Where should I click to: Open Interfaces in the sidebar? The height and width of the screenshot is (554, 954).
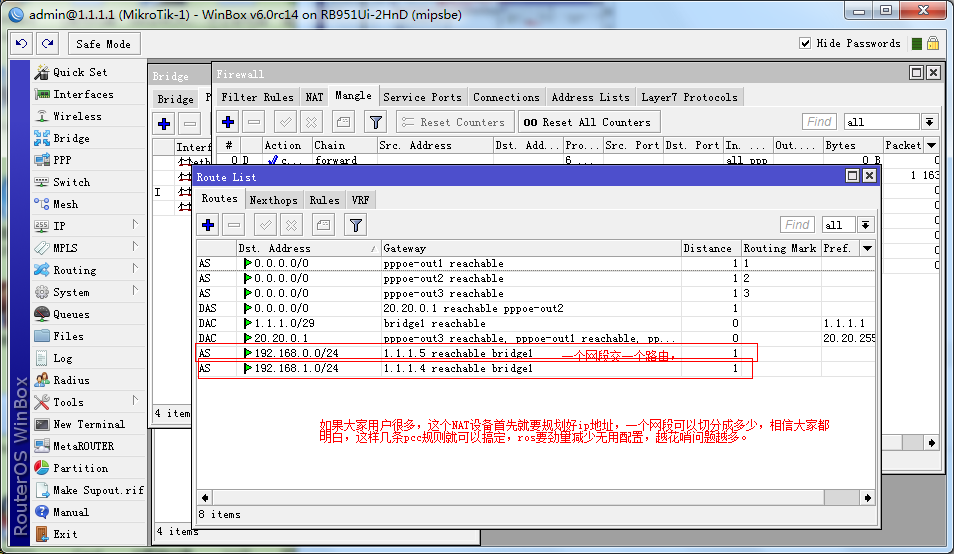[83, 94]
